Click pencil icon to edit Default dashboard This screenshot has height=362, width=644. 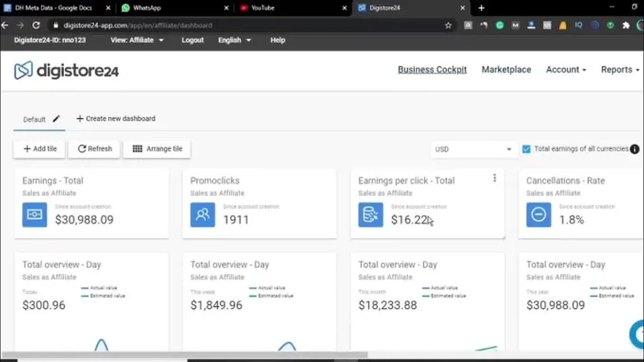pyautogui.click(x=56, y=119)
